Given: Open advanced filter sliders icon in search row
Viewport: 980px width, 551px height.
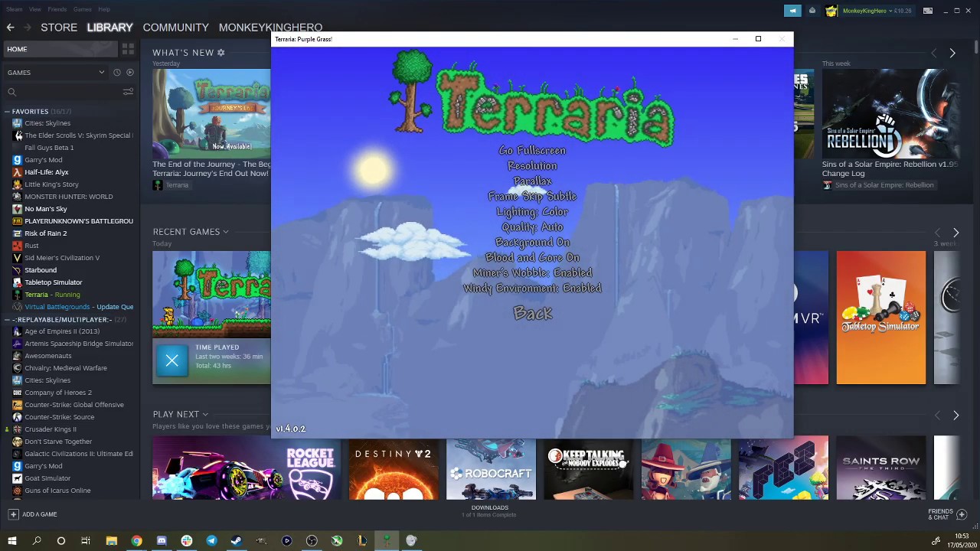Looking at the screenshot, I should (128, 92).
